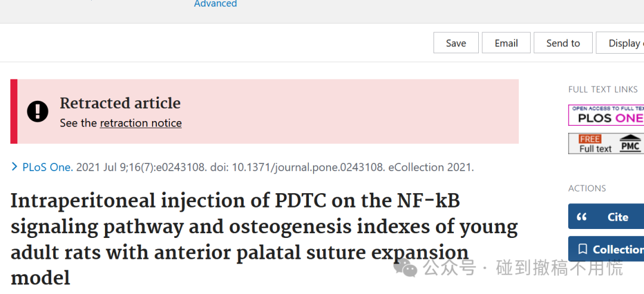Image resolution: width=644 pixels, height=294 pixels.
Task: Open the PLOS ONE full text logo link
Action: click(606, 115)
